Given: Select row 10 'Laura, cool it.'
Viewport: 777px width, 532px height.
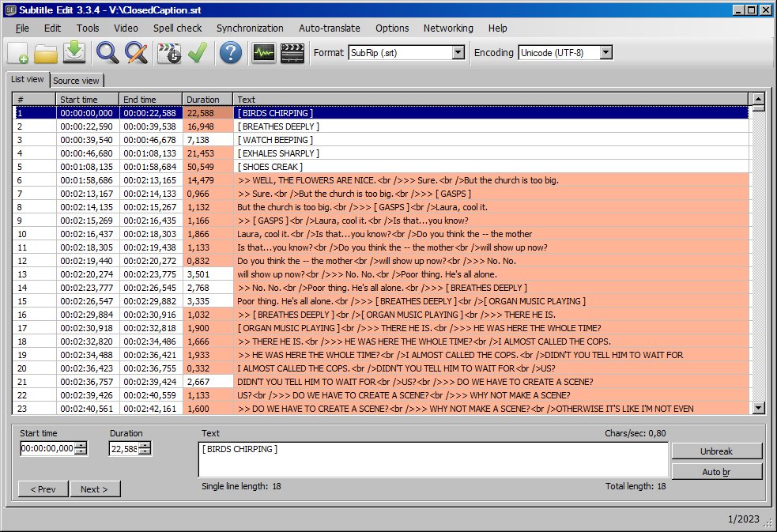Looking at the screenshot, I should pos(380,234).
